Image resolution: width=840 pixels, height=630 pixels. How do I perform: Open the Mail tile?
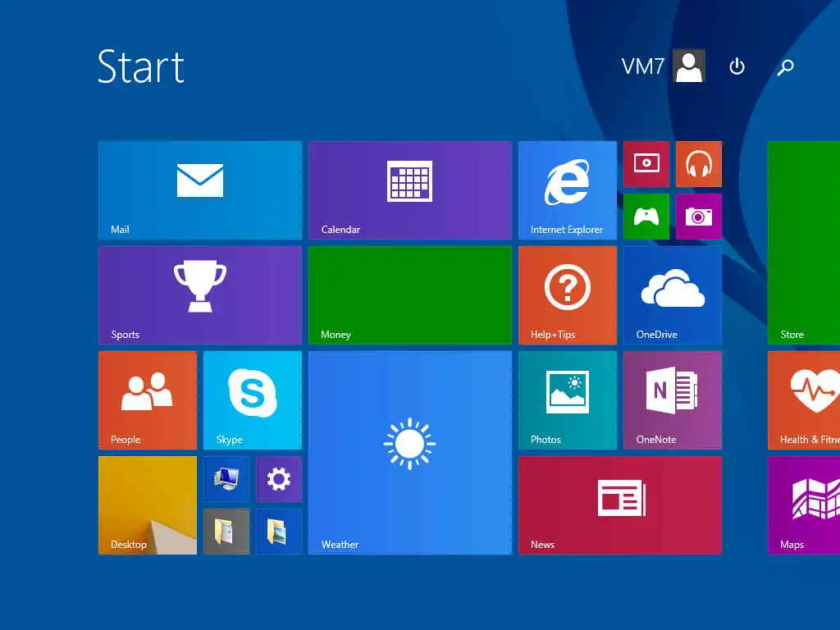click(200, 190)
